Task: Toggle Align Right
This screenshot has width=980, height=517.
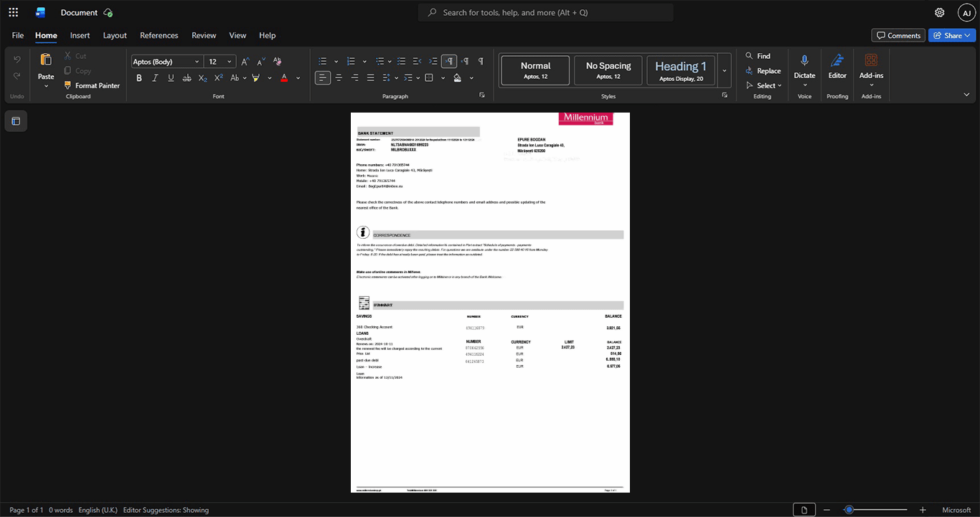Action: click(354, 78)
